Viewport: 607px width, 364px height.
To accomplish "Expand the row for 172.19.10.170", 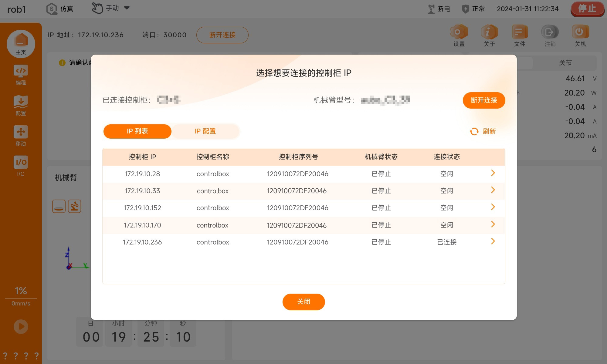I will coord(493,224).
